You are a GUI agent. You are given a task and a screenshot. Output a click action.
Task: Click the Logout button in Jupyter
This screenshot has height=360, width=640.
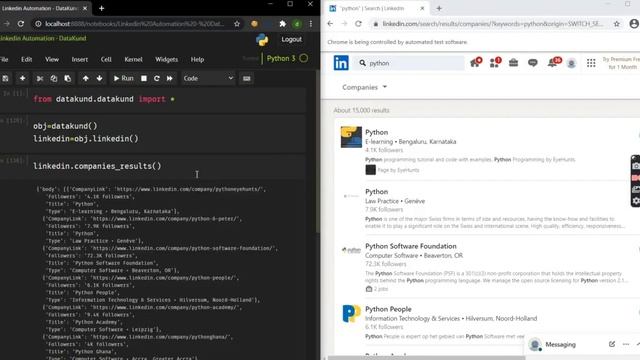coord(291,40)
